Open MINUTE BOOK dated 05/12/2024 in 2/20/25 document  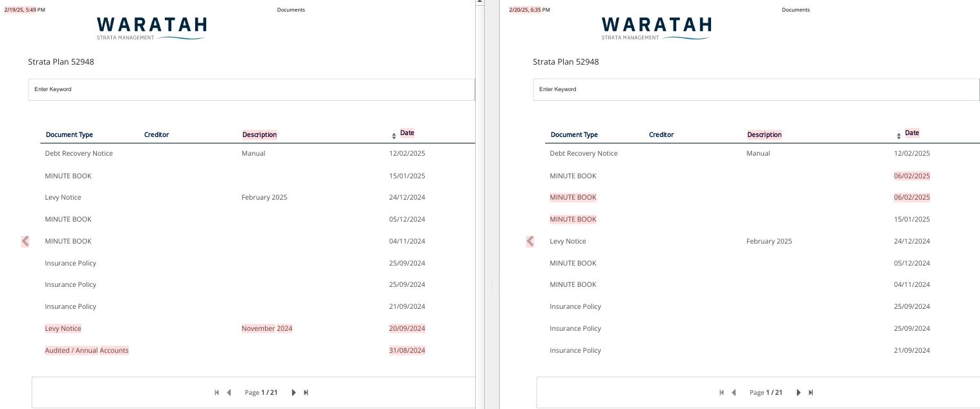(573, 263)
